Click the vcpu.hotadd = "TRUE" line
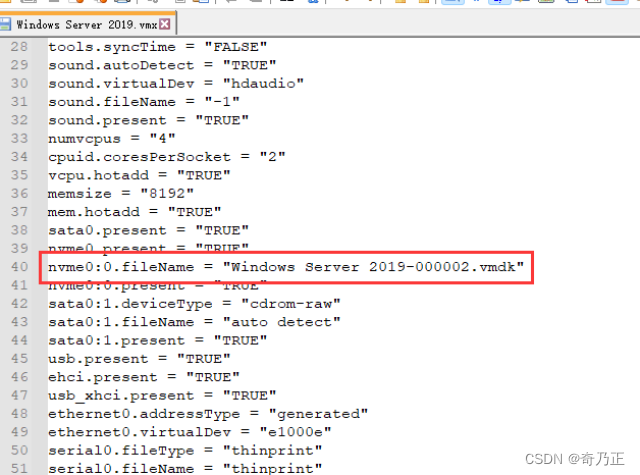 click(x=139, y=175)
